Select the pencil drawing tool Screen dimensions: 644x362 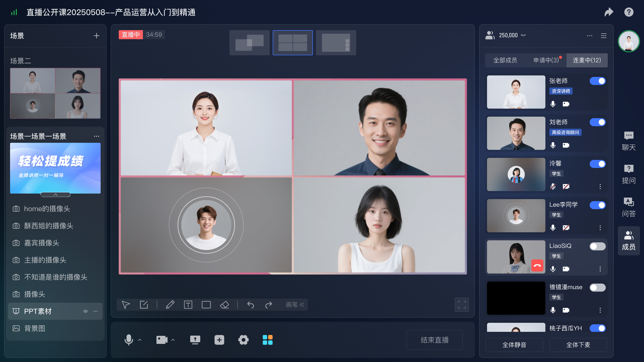(170, 305)
